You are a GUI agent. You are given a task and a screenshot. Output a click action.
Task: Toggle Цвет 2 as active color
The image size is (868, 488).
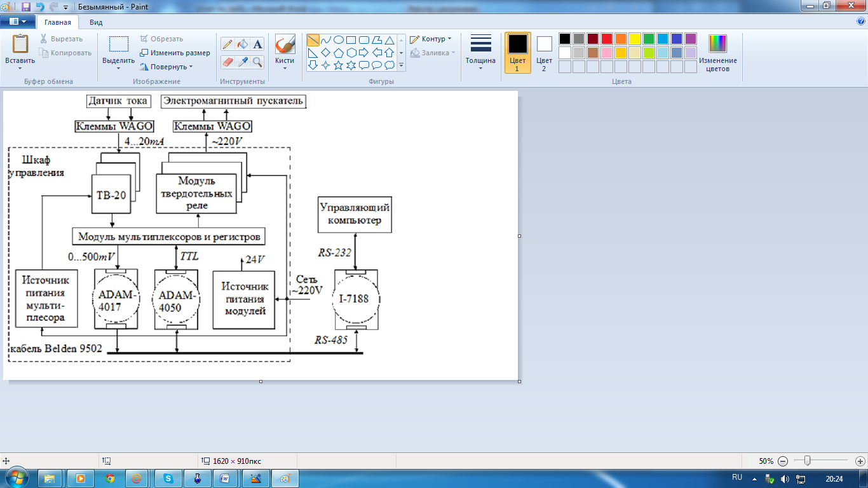point(544,53)
